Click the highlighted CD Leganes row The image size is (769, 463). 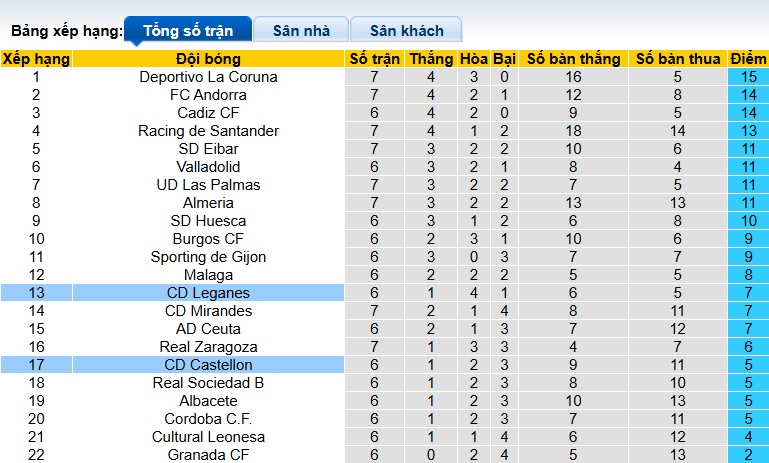pyautogui.click(x=208, y=293)
